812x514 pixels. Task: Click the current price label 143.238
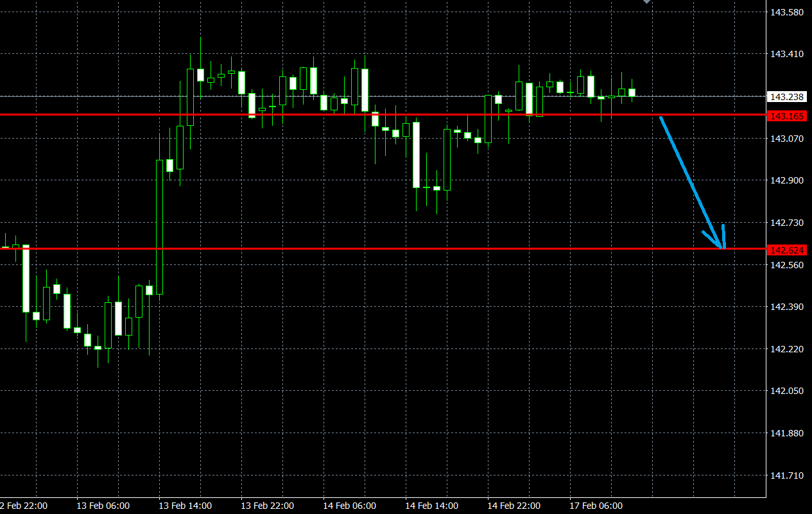click(787, 97)
